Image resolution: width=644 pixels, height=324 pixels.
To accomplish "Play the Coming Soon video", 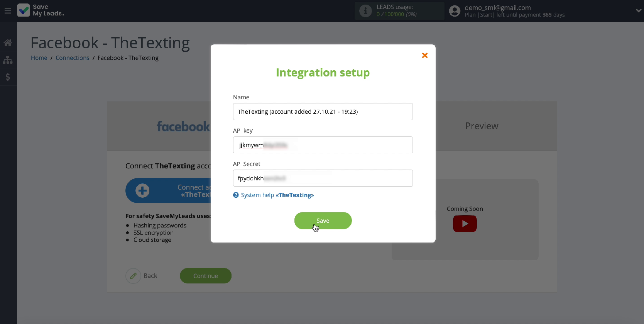I will pyautogui.click(x=465, y=224).
